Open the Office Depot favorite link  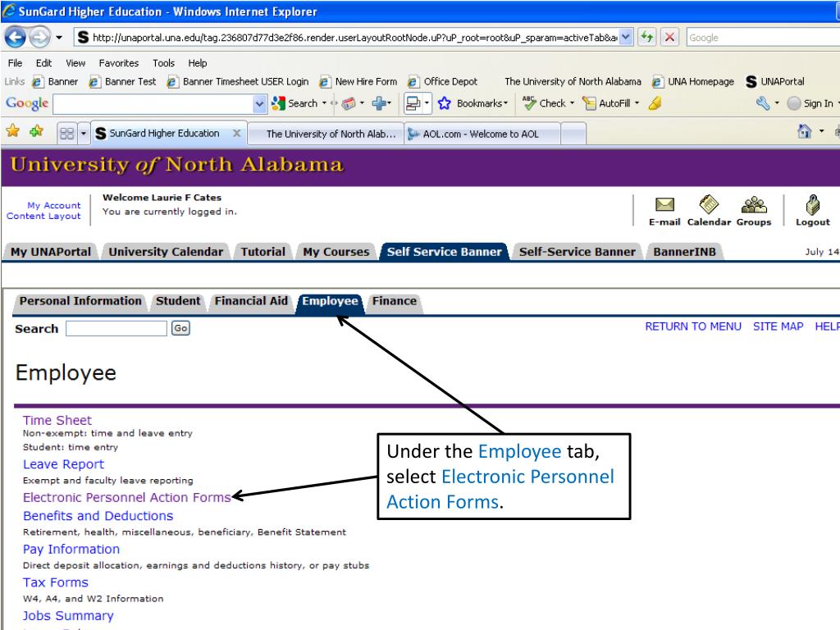pos(442,81)
